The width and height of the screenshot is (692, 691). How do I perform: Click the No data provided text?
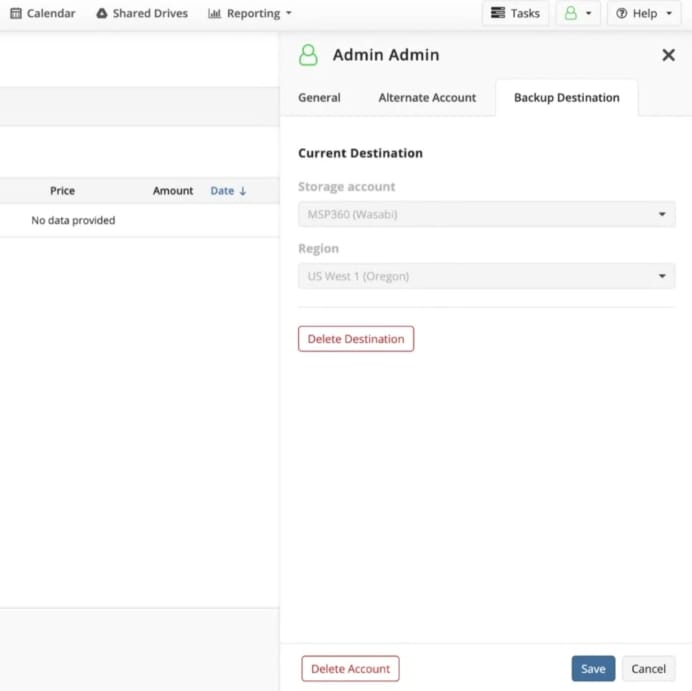tap(73, 220)
